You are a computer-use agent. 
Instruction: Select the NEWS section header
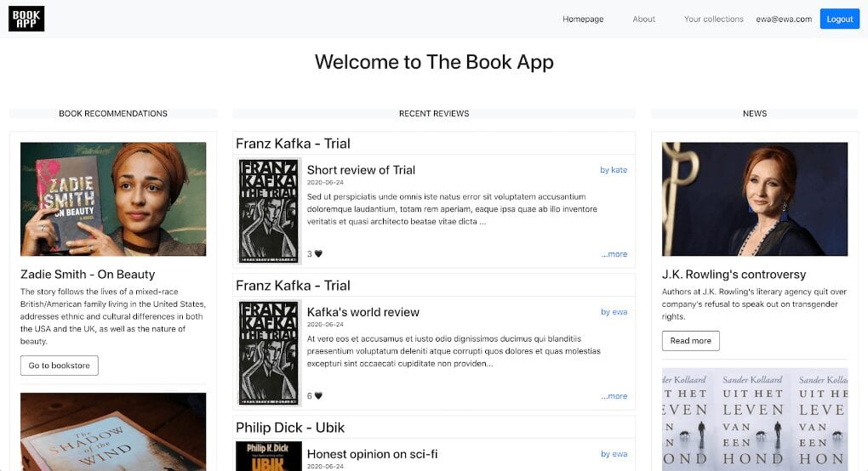tap(755, 113)
